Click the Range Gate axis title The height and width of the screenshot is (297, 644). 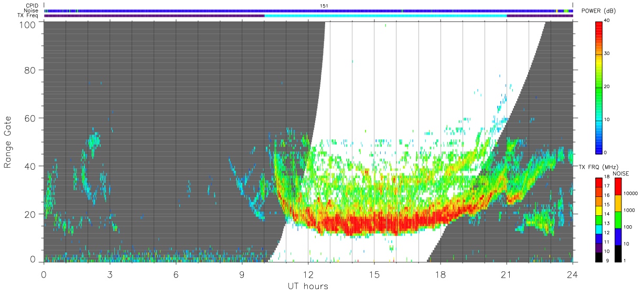click(8, 142)
